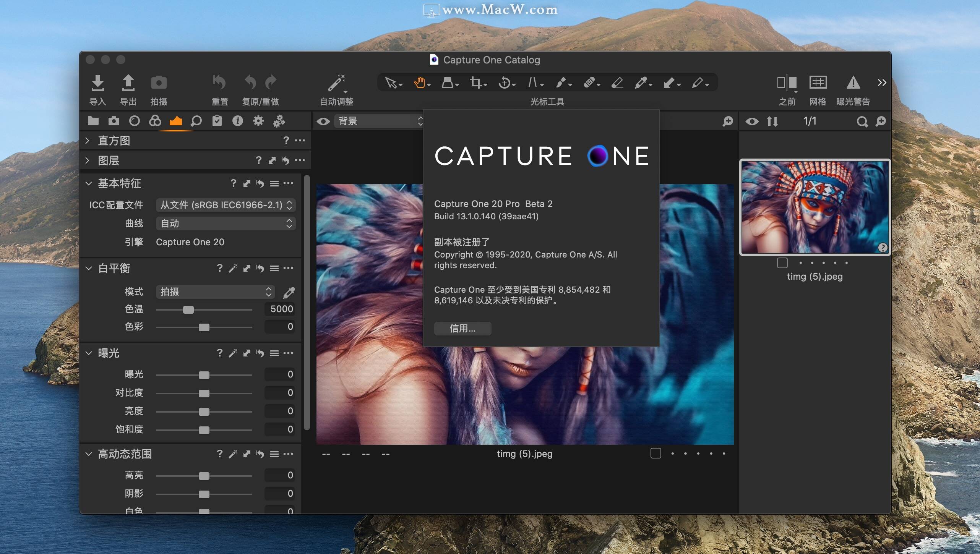Select the Pan hand tool
980x554 pixels.
click(x=420, y=83)
